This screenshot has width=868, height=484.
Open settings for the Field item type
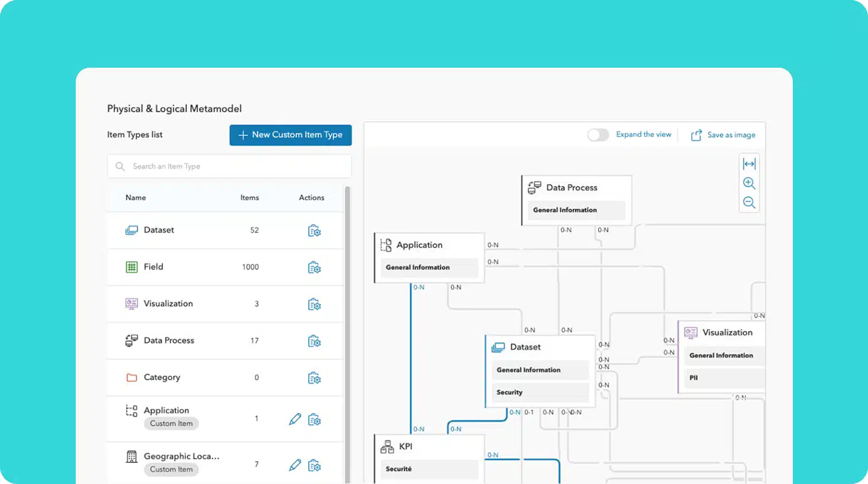[314, 267]
